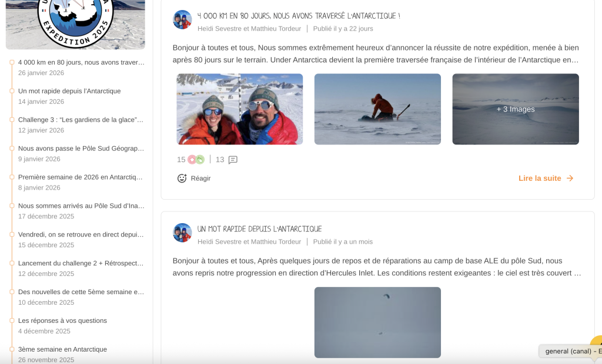This screenshot has height=364, width=602.
Task: Select 'Lancement du challenge 2 + Rétrospect...' entry
Action: click(x=81, y=263)
